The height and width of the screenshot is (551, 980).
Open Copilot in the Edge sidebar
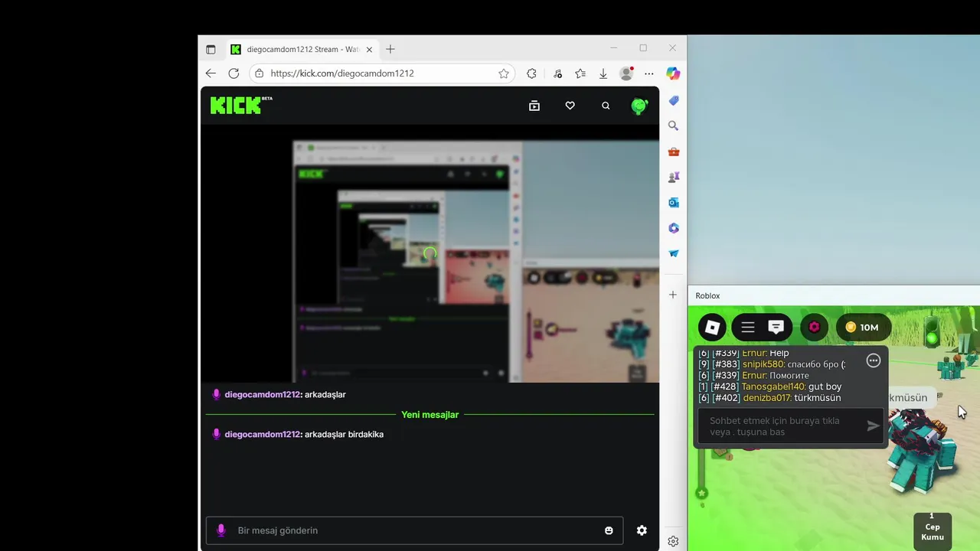tap(673, 73)
